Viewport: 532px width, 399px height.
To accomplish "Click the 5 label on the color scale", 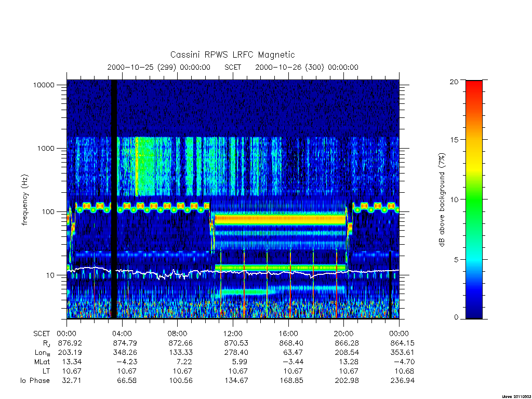I will point(456,260).
